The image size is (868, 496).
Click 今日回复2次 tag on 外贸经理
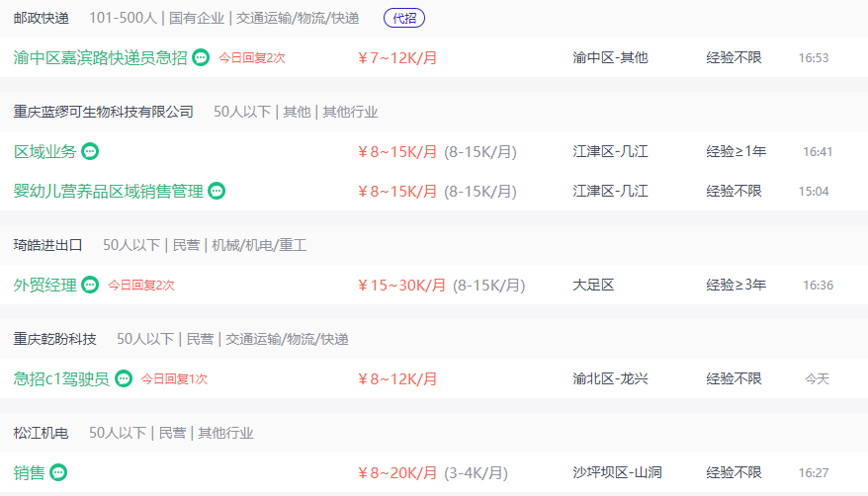pyautogui.click(x=141, y=285)
